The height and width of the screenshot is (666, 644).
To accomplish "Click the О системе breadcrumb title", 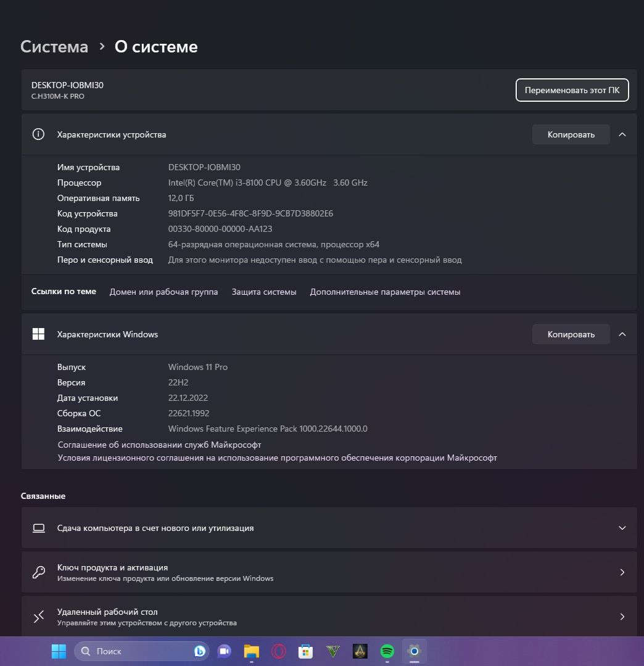I will point(156,46).
